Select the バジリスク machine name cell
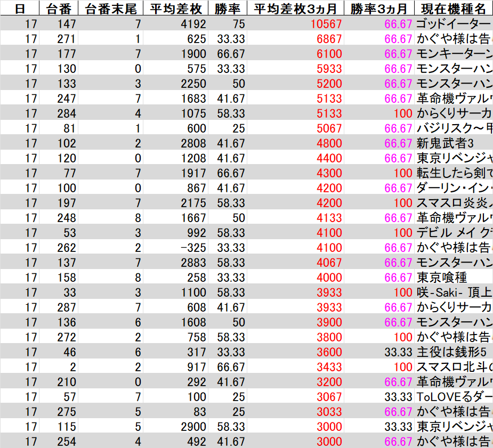The image size is (493, 448). [454, 128]
